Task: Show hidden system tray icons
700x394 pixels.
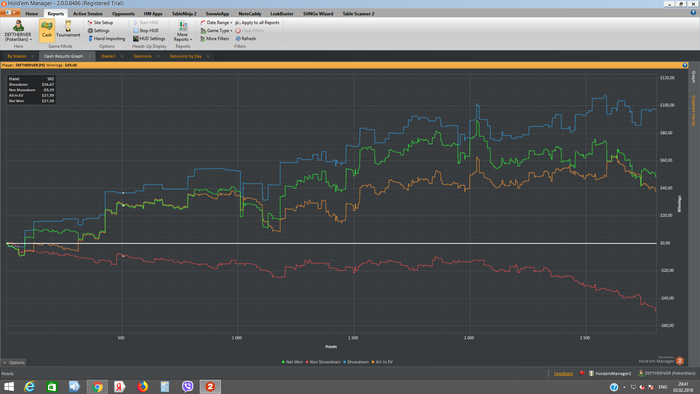Action: pyautogui.click(x=624, y=387)
